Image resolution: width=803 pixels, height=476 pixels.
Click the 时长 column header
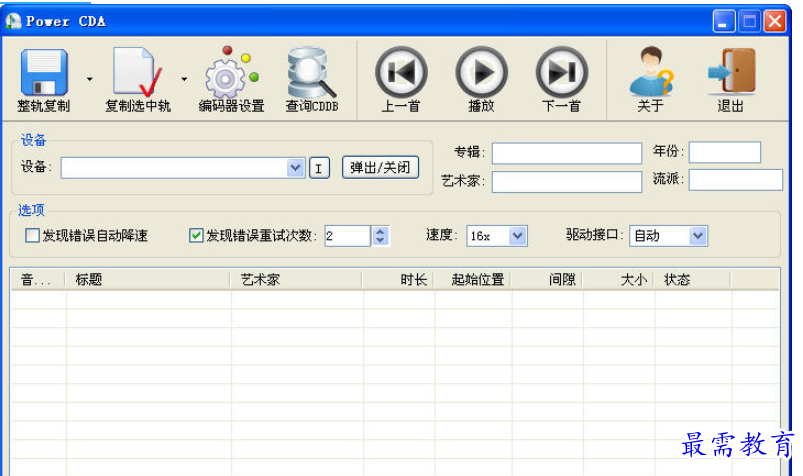pos(398,280)
